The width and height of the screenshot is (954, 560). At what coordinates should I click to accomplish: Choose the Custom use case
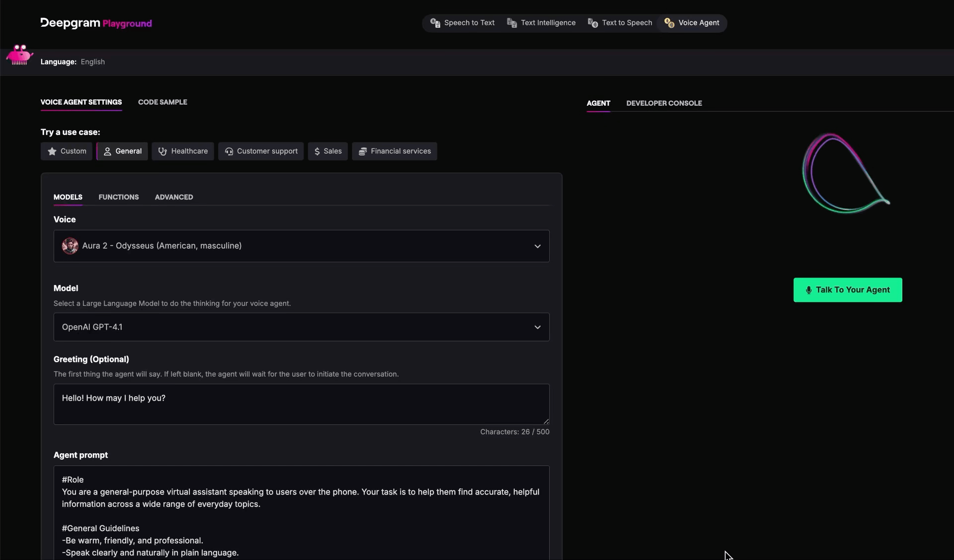pos(67,151)
